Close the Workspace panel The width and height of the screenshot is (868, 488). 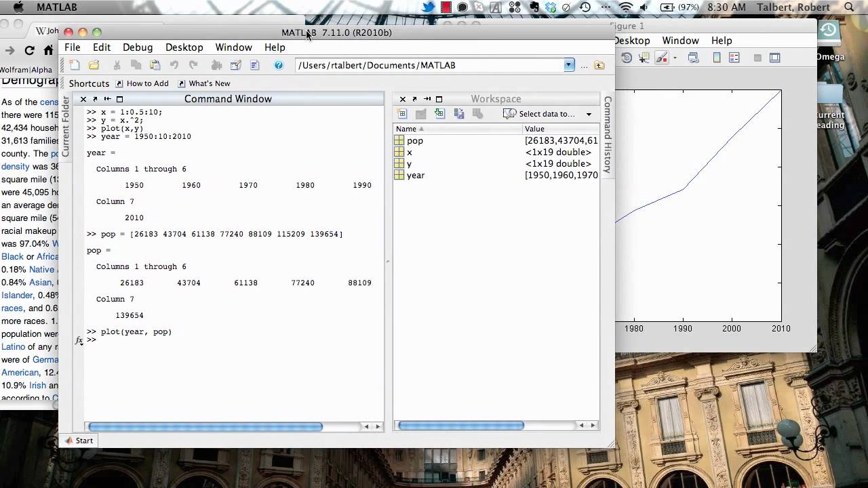(403, 99)
